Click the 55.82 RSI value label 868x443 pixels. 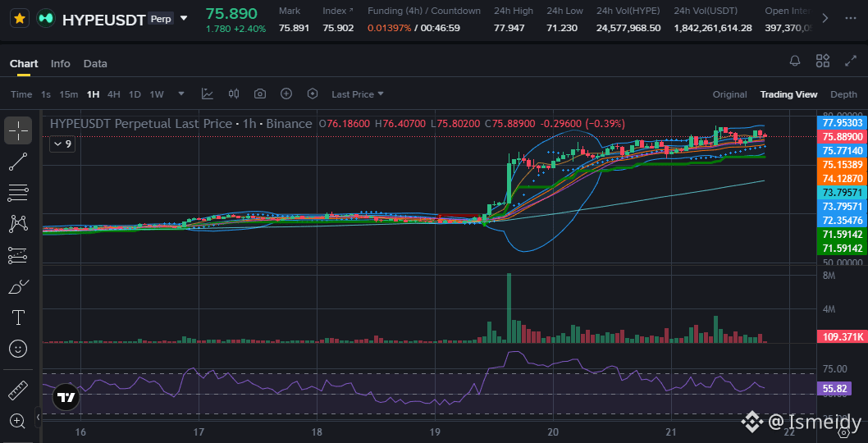(835, 390)
